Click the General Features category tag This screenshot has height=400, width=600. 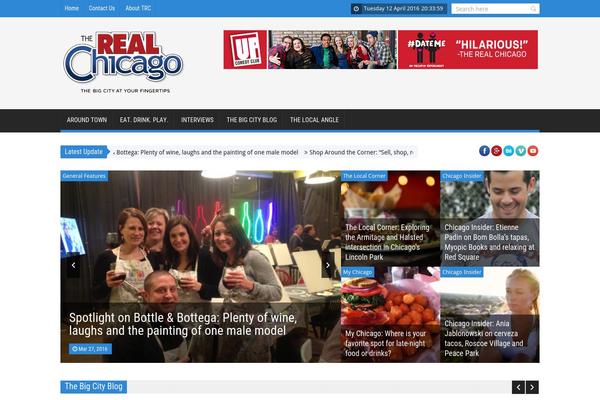(84, 176)
